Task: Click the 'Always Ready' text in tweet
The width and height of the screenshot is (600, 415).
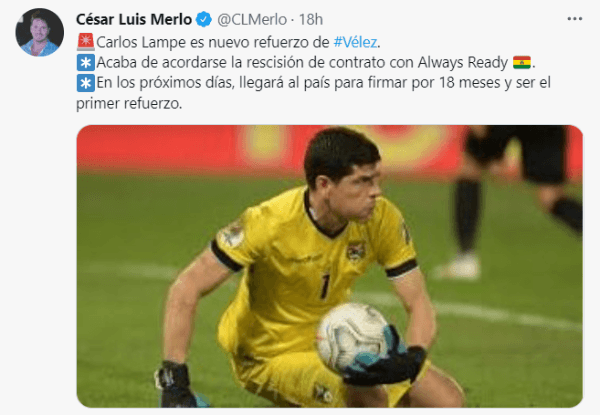Action: tap(463, 62)
